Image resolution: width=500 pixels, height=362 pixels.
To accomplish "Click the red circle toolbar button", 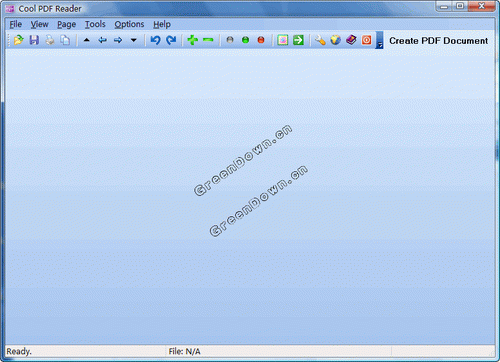I will (261, 40).
